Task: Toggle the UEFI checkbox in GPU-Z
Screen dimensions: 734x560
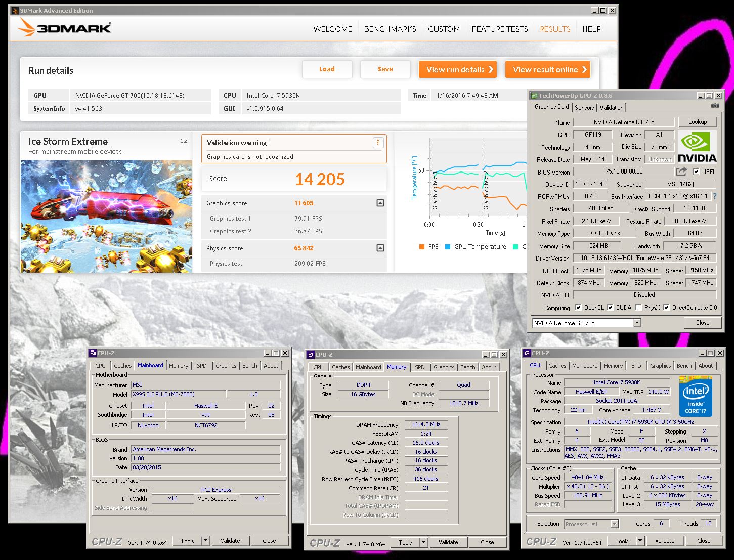Action: 696,171
